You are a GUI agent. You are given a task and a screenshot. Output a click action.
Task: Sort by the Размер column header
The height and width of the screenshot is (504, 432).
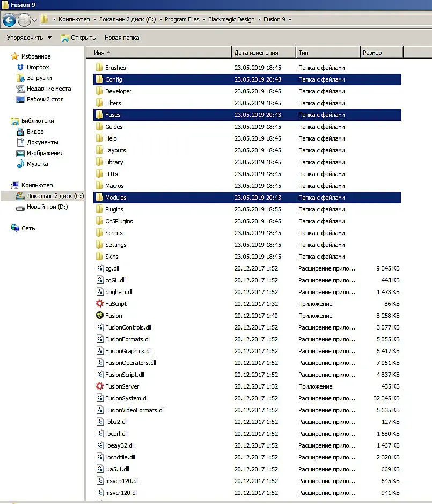click(x=382, y=53)
